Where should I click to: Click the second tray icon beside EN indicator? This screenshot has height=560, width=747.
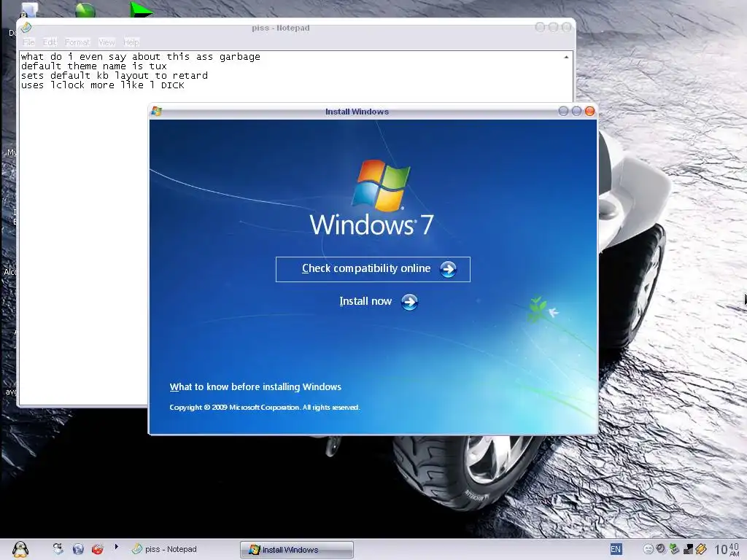coord(661,548)
